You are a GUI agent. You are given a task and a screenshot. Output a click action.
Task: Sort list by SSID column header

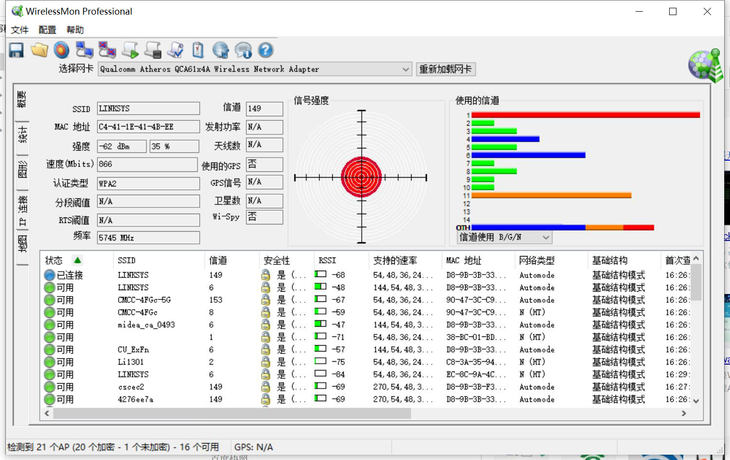click(159, 260)
